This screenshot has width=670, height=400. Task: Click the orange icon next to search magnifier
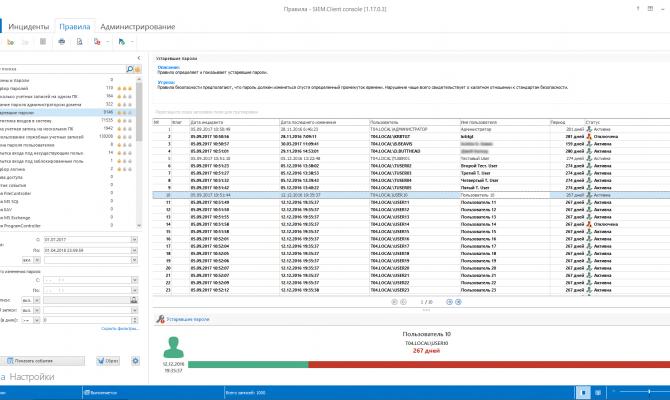138,69
